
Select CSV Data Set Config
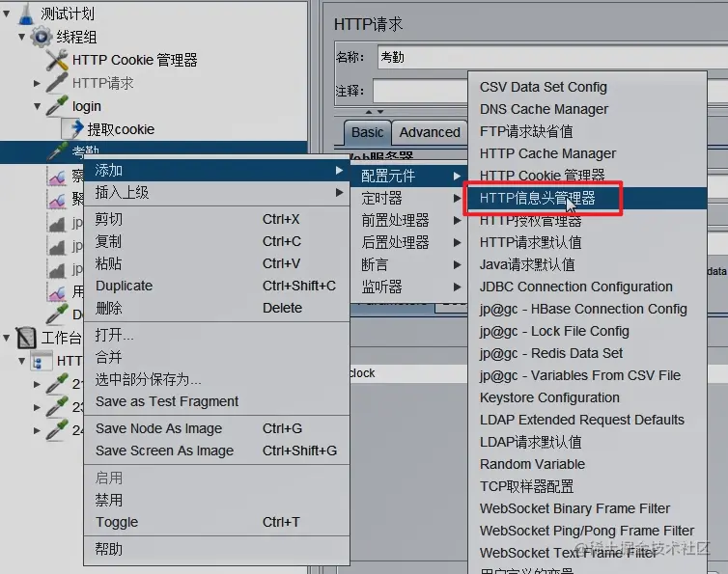click(x=587, y=87)
